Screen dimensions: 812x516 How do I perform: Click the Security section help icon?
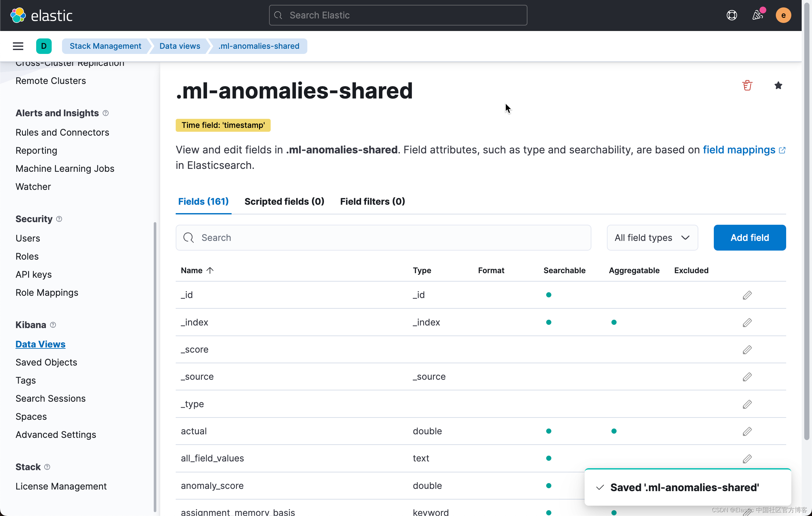click(x=59, y=219)
